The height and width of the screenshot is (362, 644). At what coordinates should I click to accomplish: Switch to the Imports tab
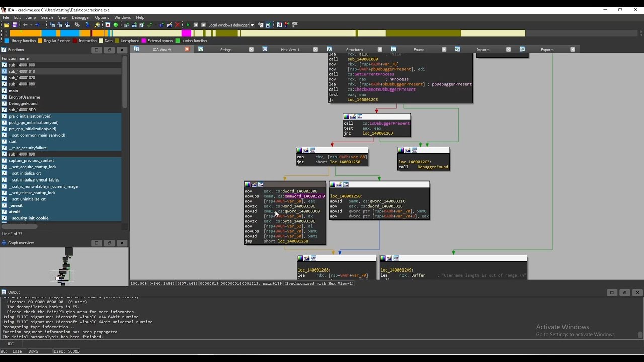(x=483, y=50)
